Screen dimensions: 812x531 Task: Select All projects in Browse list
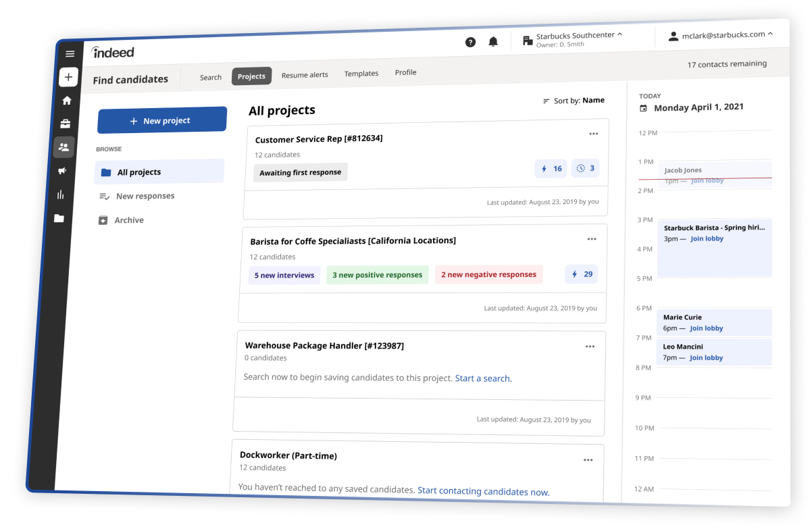pyautogui.click(x=159, y=172)
